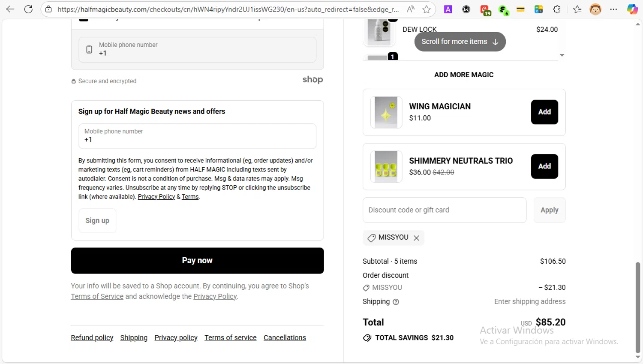The image size is (643, 364).
Task: Open the yellow card extension icon
Action: (520, 9)
